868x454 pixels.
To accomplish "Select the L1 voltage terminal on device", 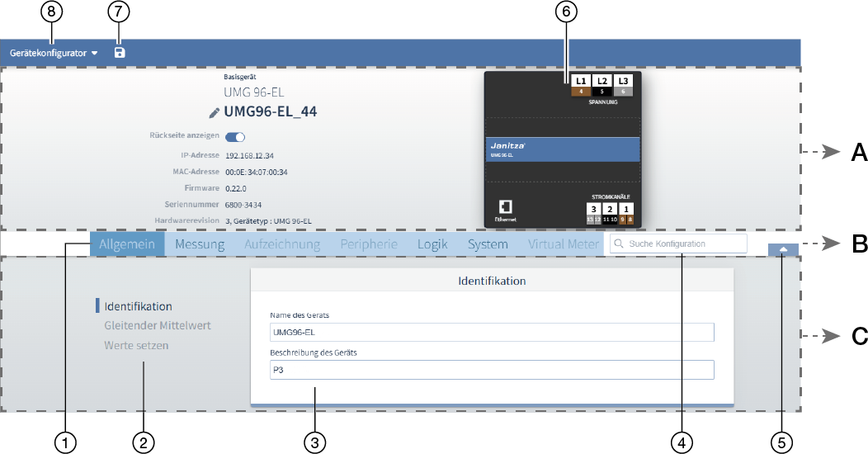I will click(581, 82).
